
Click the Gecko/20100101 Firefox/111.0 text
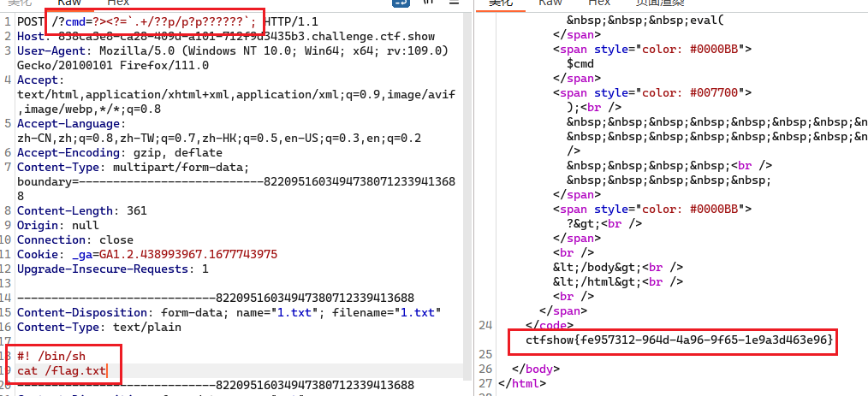point(113,66)
